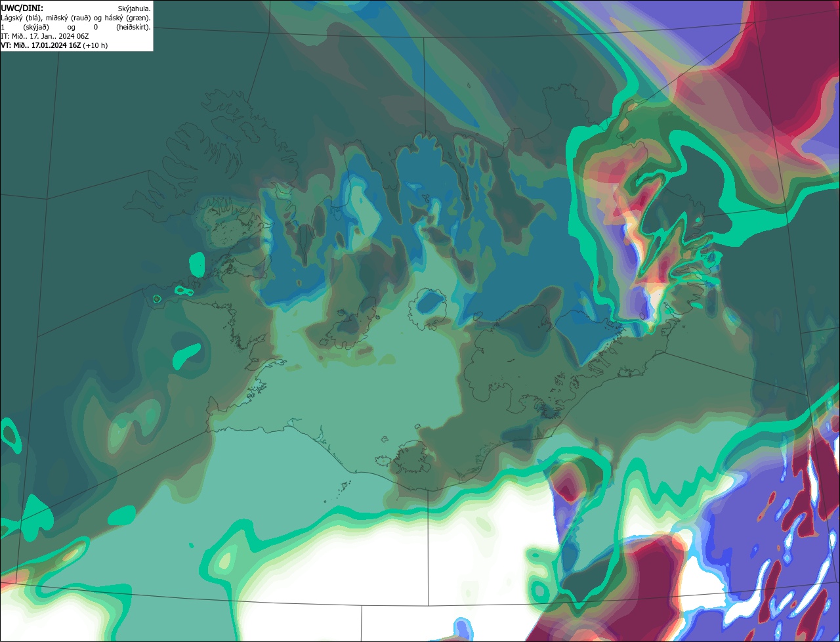This screenshot has width=840, height=642.
Task: Click the '(heiðskírt).' legend word
Action: pyautogui.click(x=133, y=28)
